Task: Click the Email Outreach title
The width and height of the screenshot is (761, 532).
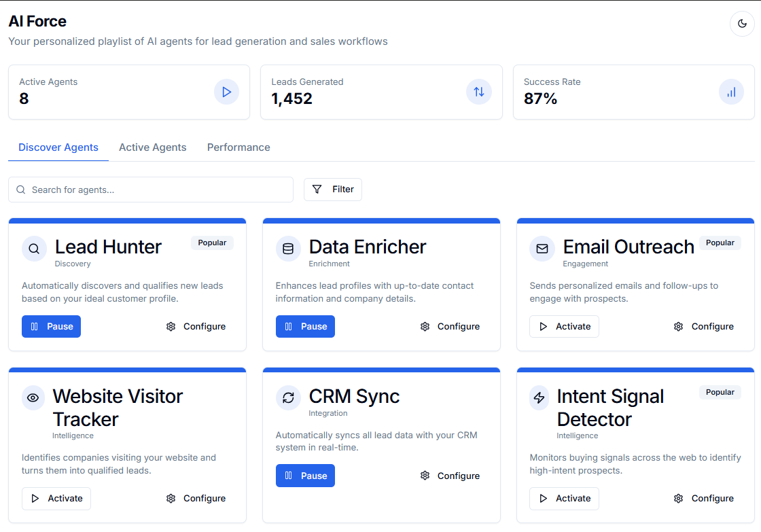Action: point(629,247)
